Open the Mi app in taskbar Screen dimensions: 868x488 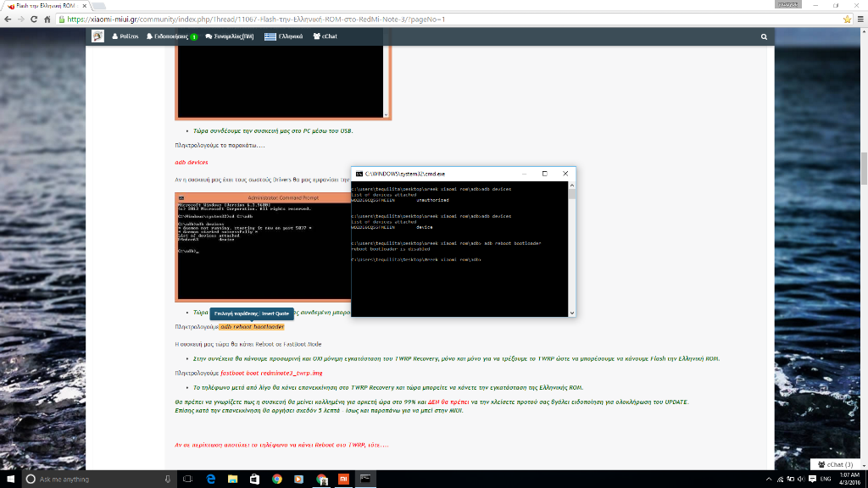pos(343,480)
